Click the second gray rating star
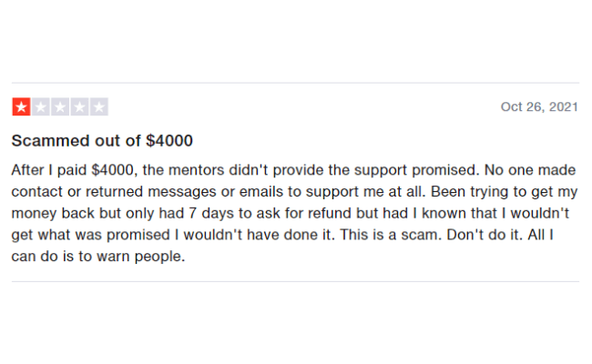Image resolution: width=592 pixels, height=364 pixels. point(41,106)
